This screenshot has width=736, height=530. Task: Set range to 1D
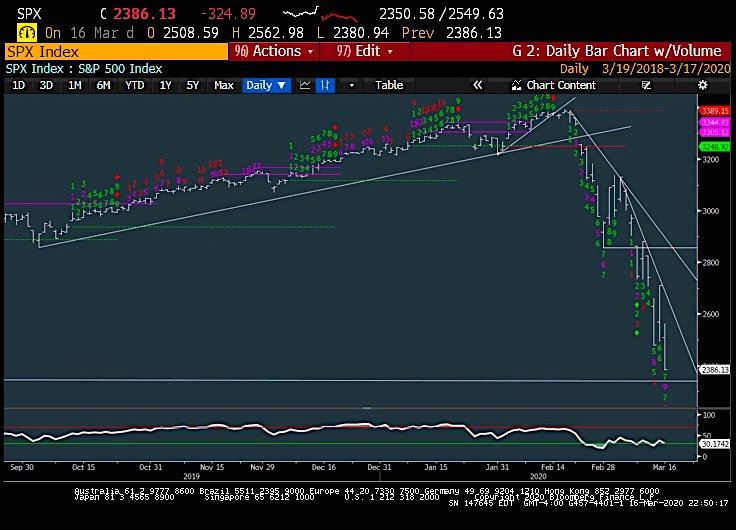[18, 85]
